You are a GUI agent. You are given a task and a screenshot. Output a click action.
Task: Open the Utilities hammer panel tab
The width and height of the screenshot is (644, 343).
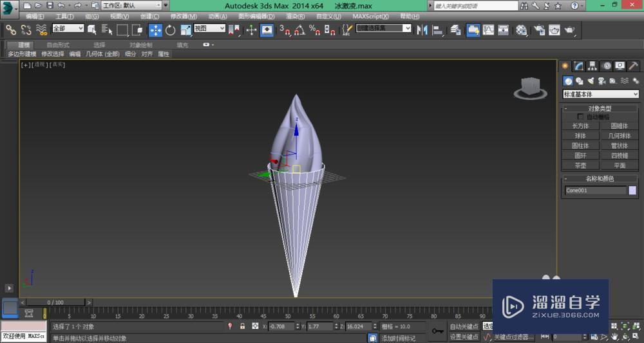point(633,66)
